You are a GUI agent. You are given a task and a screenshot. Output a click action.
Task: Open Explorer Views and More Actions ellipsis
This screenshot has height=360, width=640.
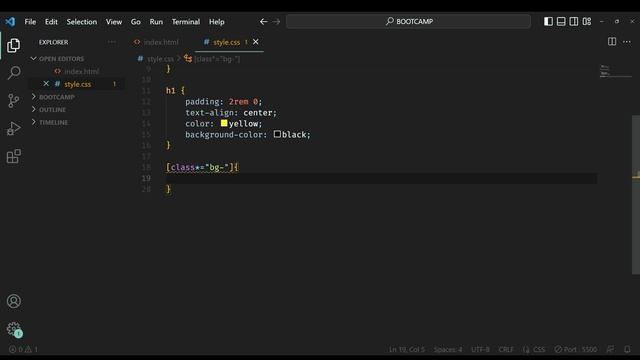(x=111, y=42)
